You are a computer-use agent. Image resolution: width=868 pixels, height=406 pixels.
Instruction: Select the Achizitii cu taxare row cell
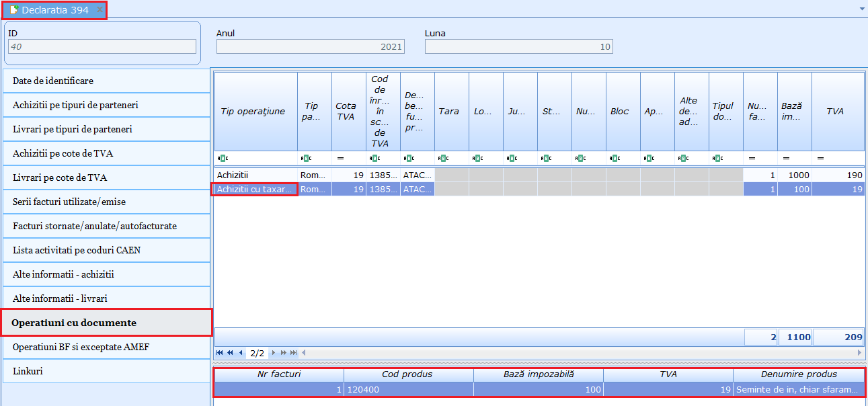click(x=256, y=190)
